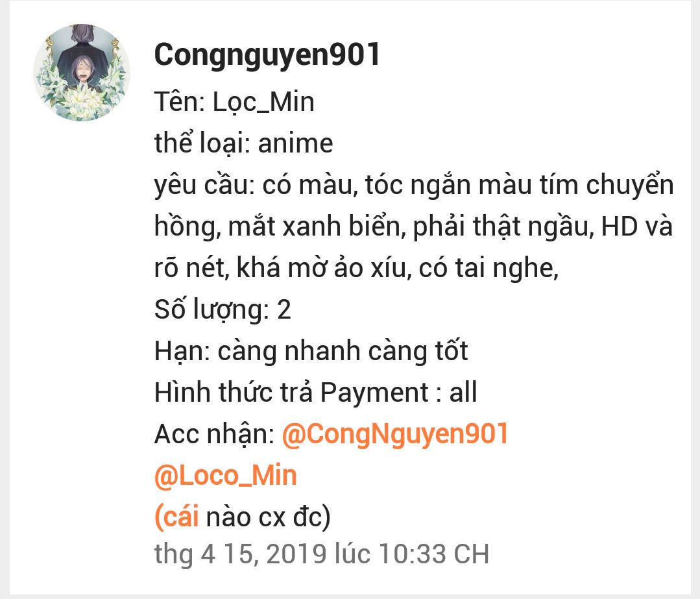Click the "có tai nghe," phrase
The image size is (700, 599).
(489, 269)
